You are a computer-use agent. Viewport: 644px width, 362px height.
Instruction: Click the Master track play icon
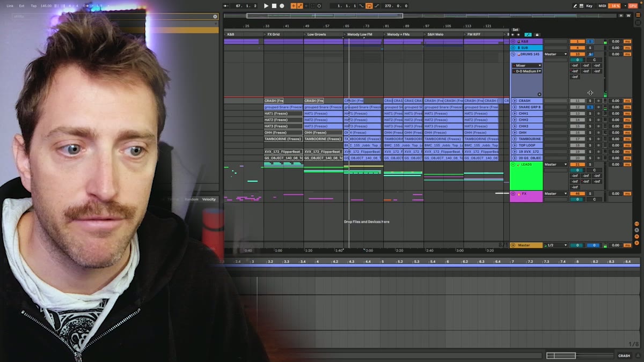pyautogui.click(x=513, y=245)
